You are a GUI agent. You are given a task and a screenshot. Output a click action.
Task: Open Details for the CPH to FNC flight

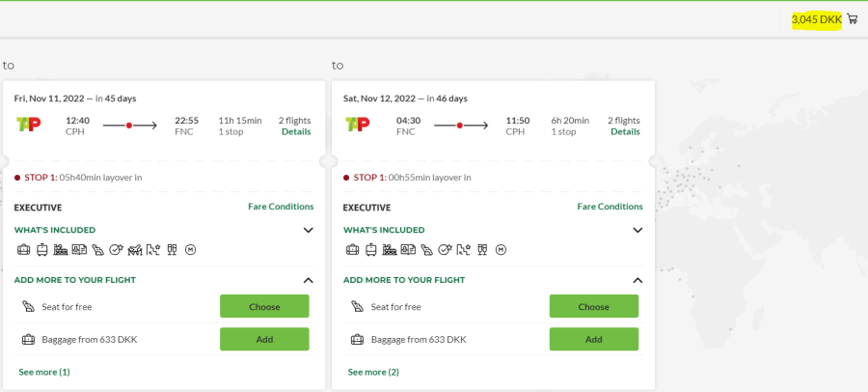point(296,132)
